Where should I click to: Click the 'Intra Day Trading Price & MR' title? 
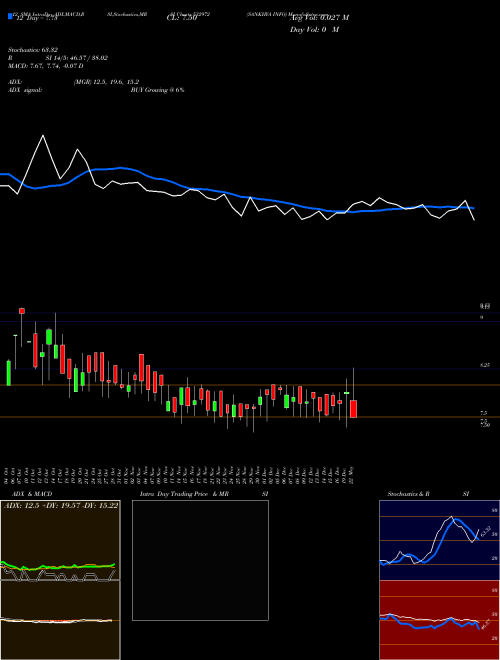point(184,494)
